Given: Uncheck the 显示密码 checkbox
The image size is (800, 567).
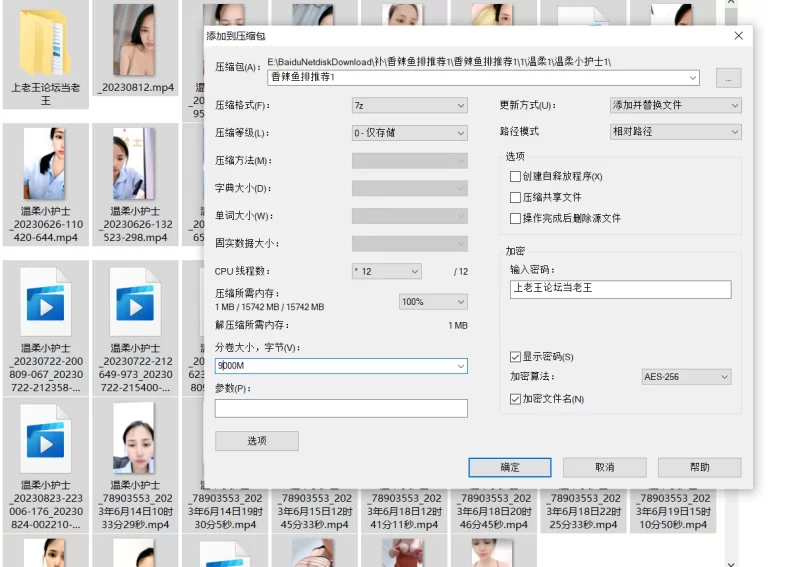Looking at the screenshot, I should pos(515,356).
